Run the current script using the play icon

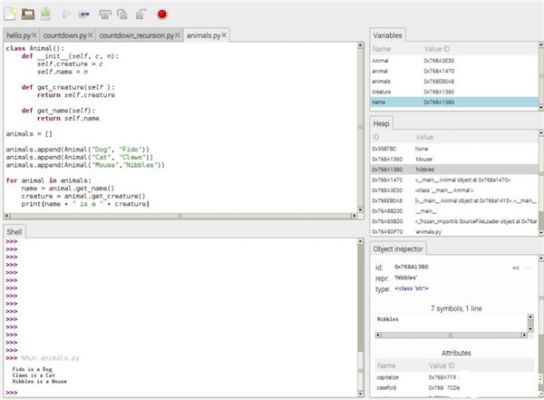click(66, 14)
